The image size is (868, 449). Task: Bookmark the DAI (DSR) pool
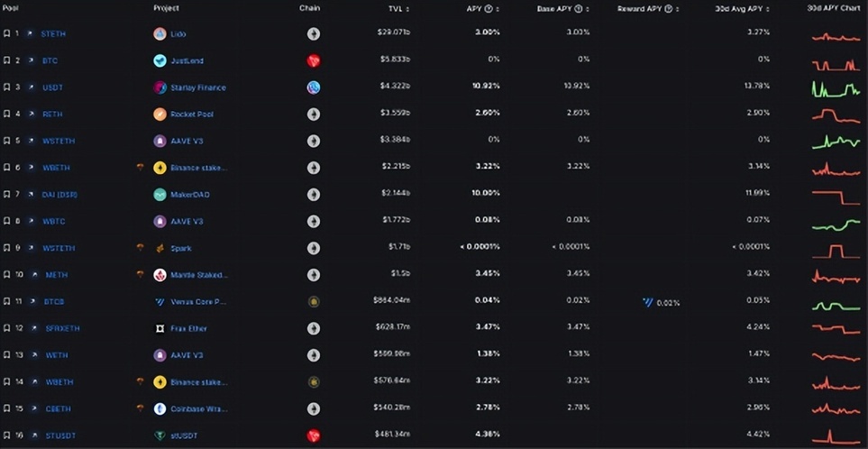(6, 195)
